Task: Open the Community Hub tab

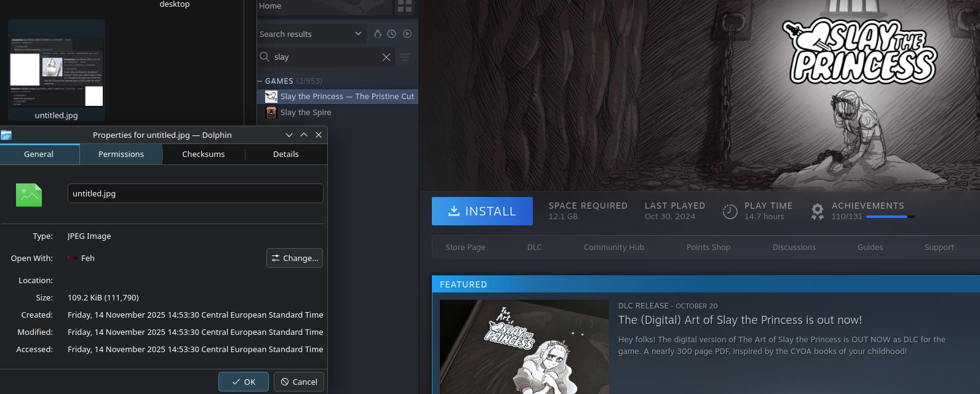Action: tap(614, 247)
